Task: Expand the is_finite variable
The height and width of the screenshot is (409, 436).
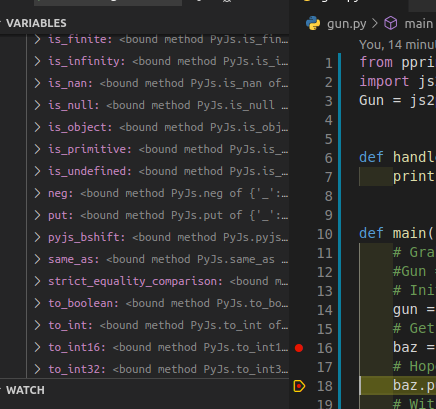Action: pyautogui.click(x=37, y=39)
